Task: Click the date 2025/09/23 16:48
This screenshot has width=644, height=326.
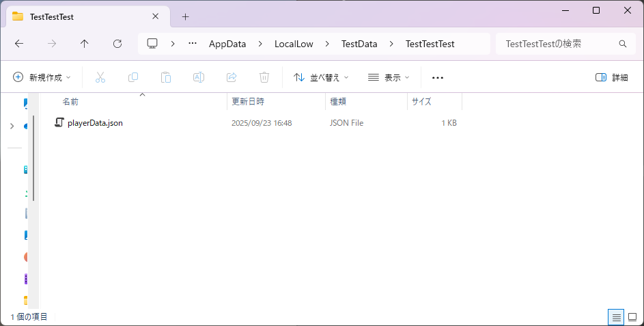Action: tap(262, 123)
